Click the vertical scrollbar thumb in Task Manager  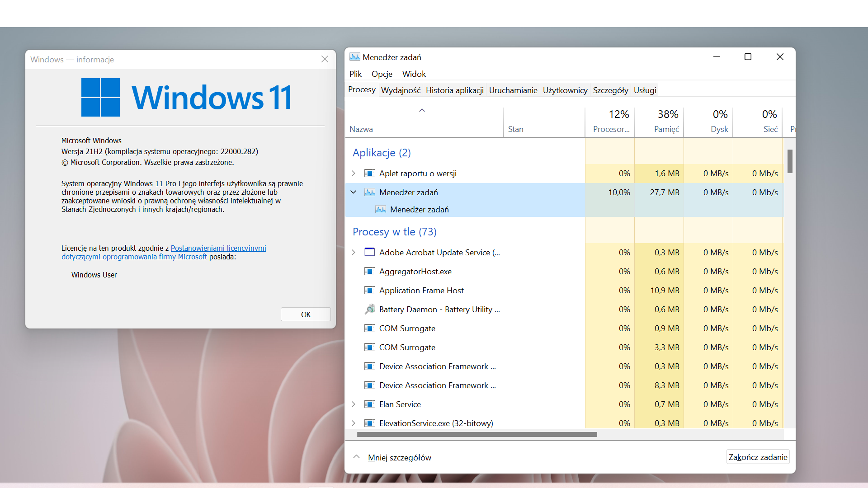point(790,161)
